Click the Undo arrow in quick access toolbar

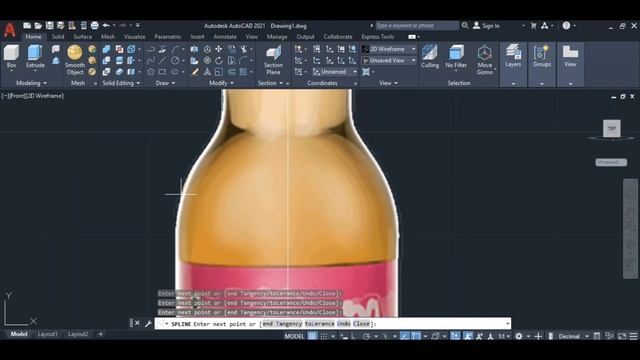106,26
